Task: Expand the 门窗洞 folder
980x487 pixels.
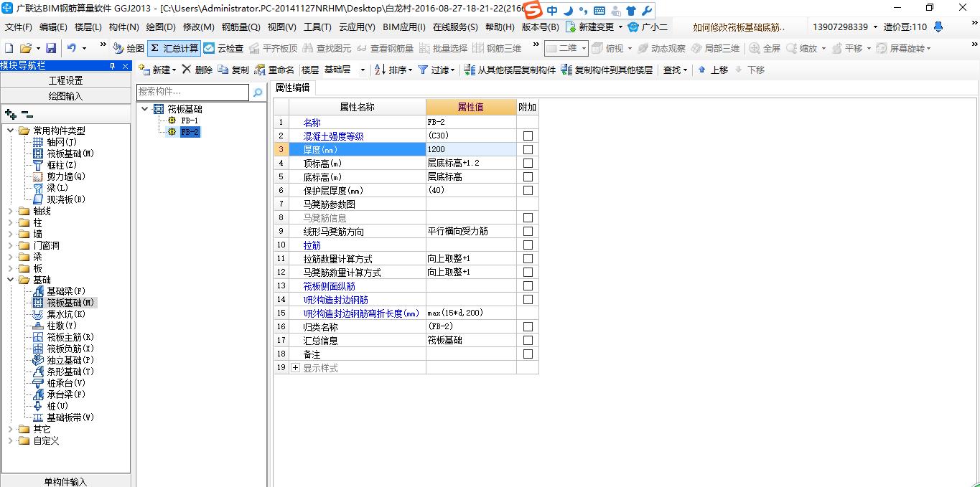Action: 11,245
